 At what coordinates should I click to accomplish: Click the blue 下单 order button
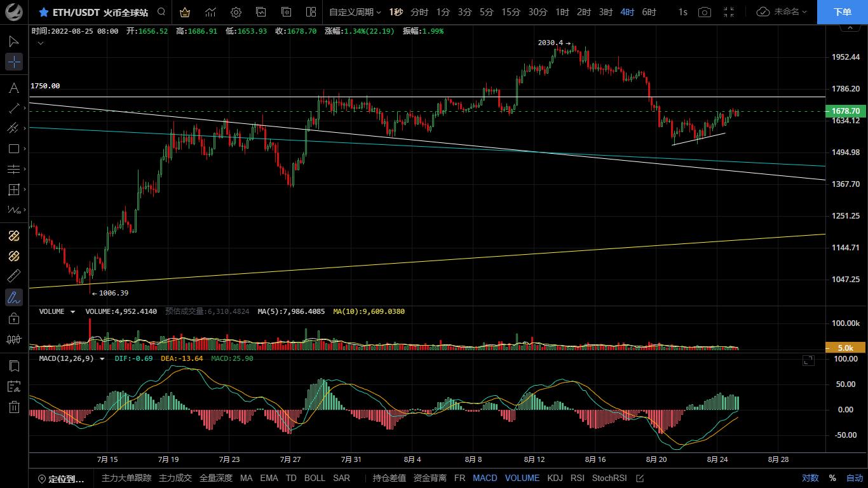point(842,12)
